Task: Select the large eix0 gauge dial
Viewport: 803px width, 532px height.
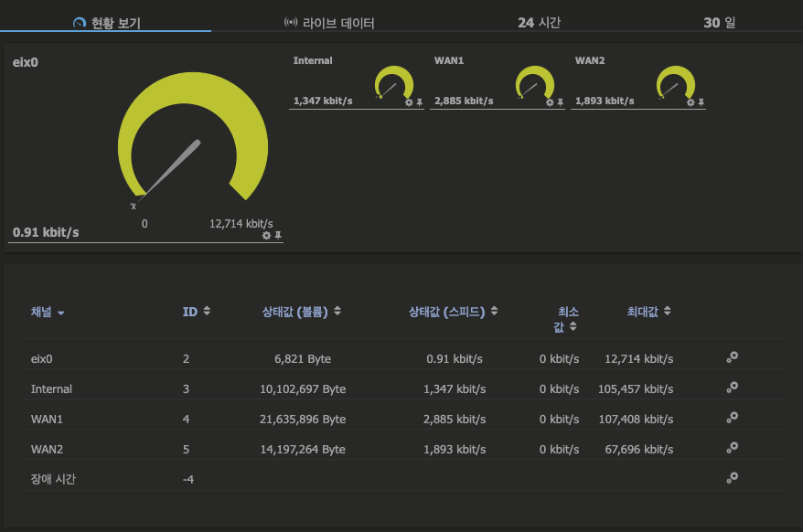Action: (193, 138)
